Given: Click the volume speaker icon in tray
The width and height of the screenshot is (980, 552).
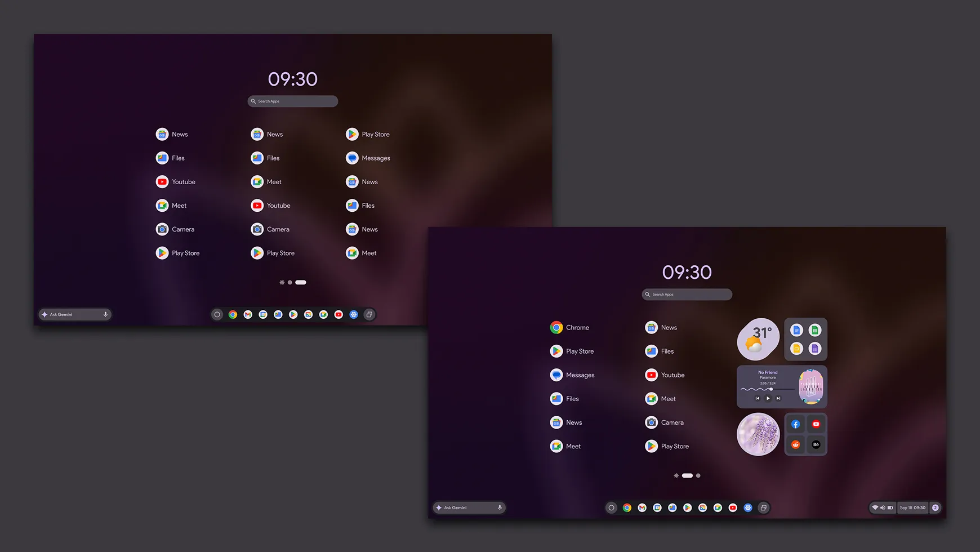Looking at the screenshot, I should point(883,508).
